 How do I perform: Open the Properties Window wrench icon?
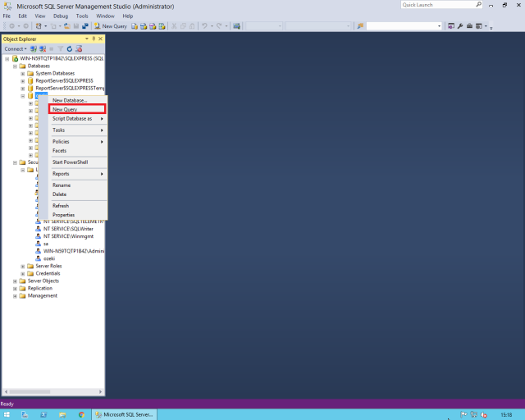(460, 25)
